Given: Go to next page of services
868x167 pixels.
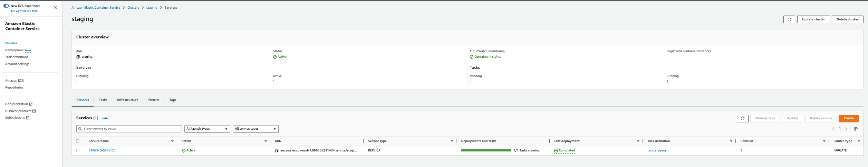Looking at the screenshot, I should pyautogui.click(x=846, y=129).
